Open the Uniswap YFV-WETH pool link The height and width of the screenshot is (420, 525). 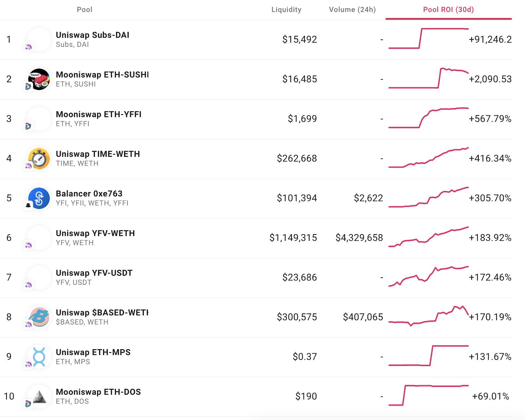tap(95, 233)
